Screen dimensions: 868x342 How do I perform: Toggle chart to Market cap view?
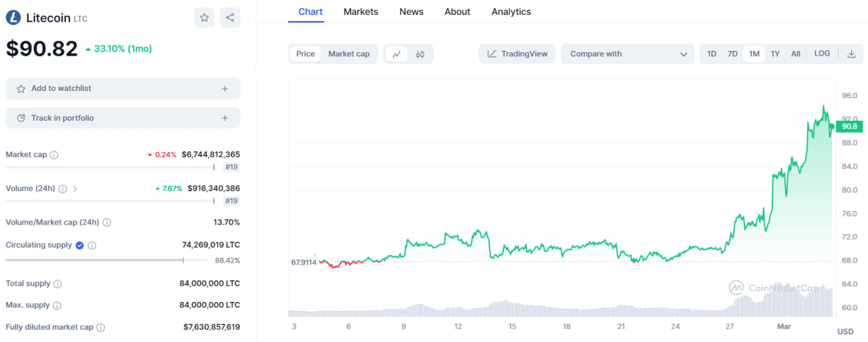coord(349,54)
